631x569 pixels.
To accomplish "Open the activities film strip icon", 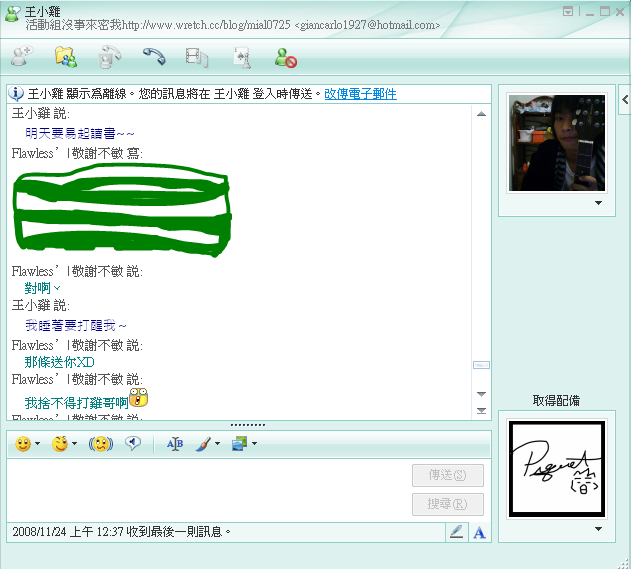I will (197, 58).
